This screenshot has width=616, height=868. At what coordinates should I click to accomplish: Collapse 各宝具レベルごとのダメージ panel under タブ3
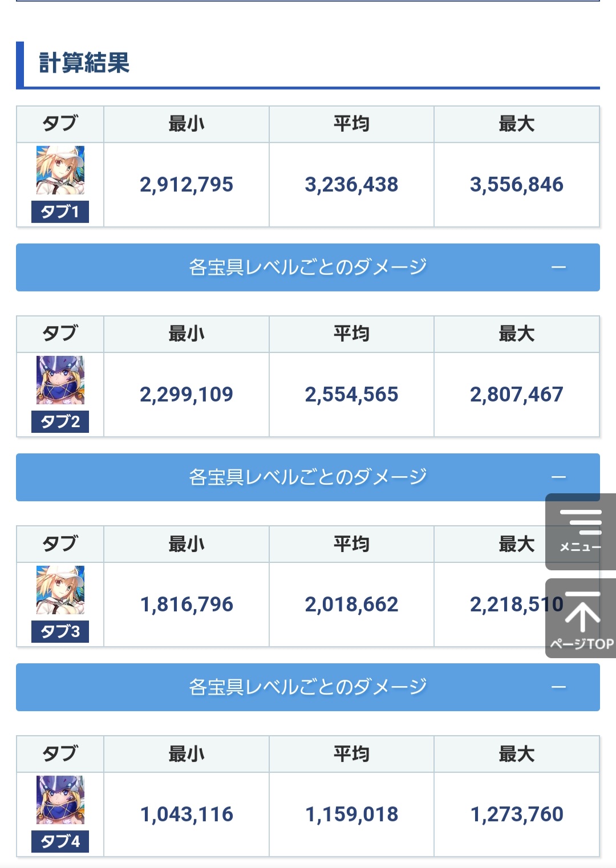point(308,687)
